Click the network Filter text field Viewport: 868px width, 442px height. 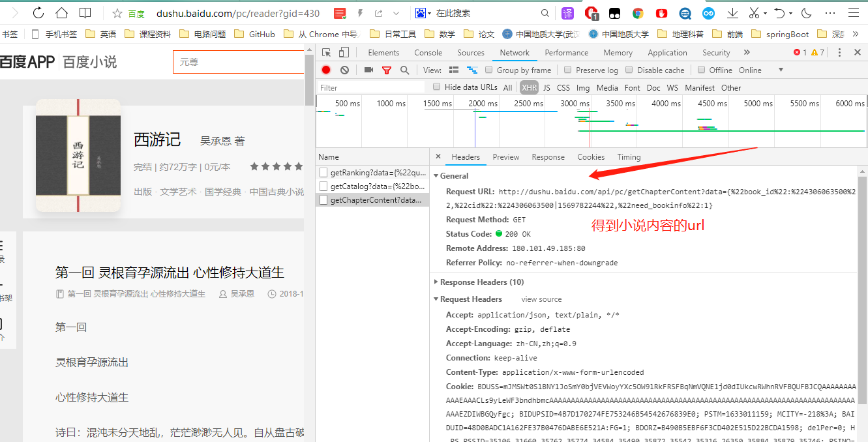[372, 87]
